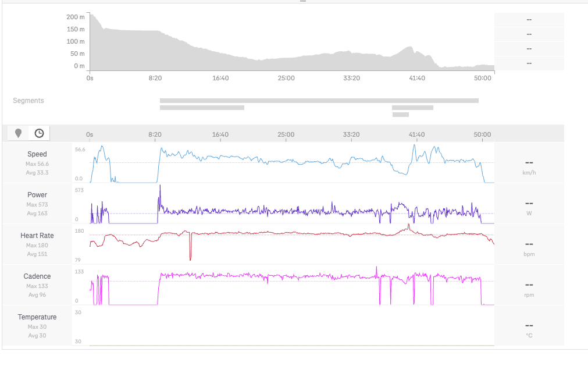Switch x-axis to time with clock icon
Viewport: 588px width, 366px height.
coord(39,133)
